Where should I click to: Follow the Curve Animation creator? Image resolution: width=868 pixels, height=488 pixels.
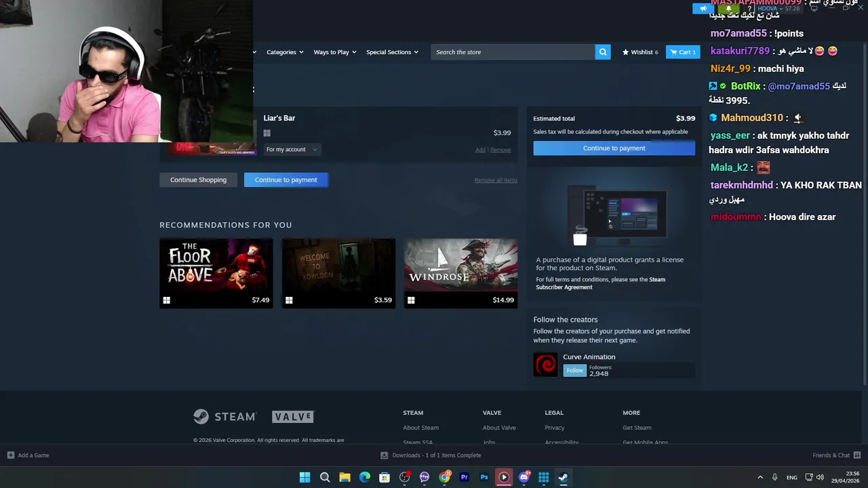coord(574,370)
